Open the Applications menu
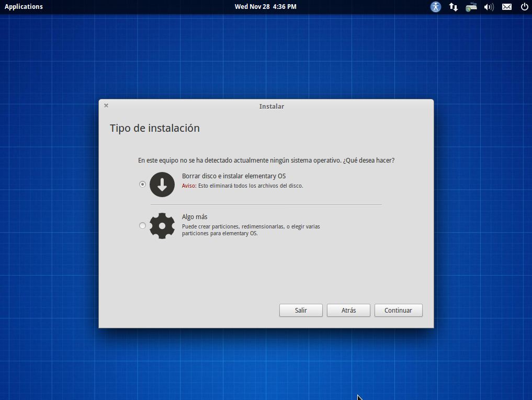This screenshot has width=532, height=400. 24,7
